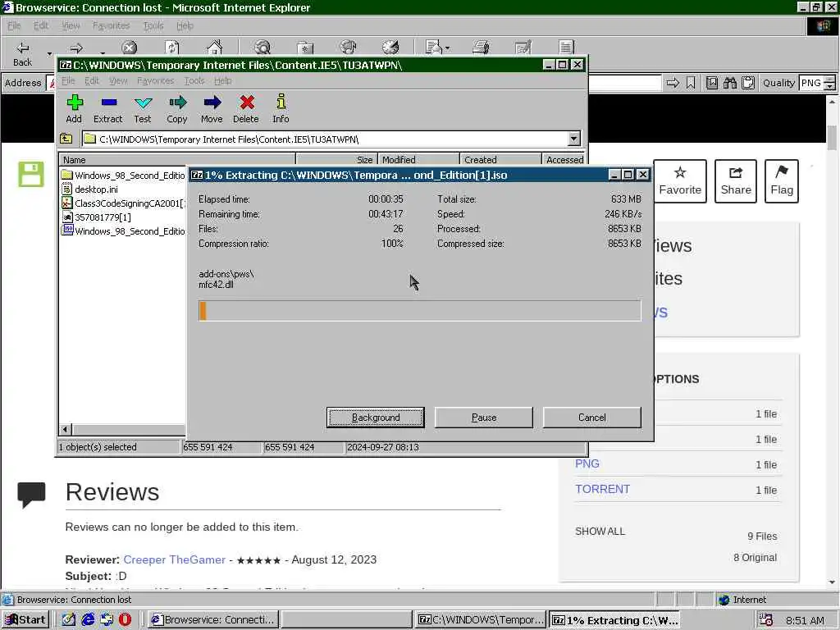Click Internet Explorer Back button

[x=22, y=54]
